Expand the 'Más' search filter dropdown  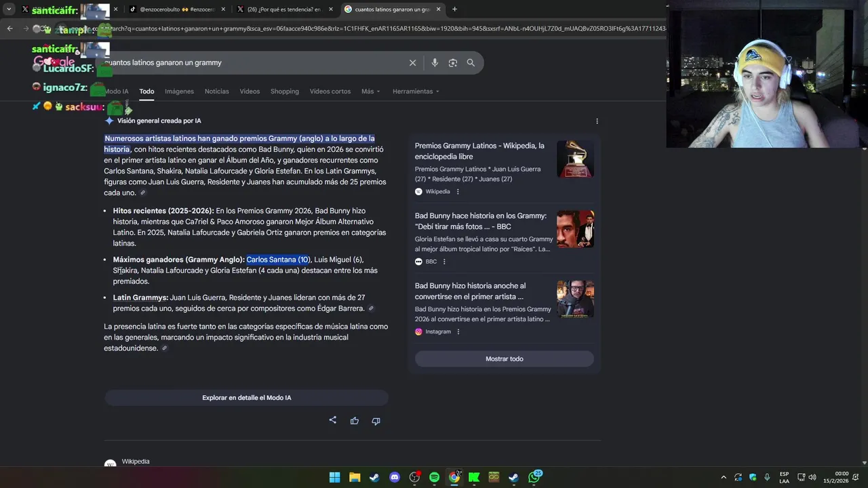click(371, 91)
